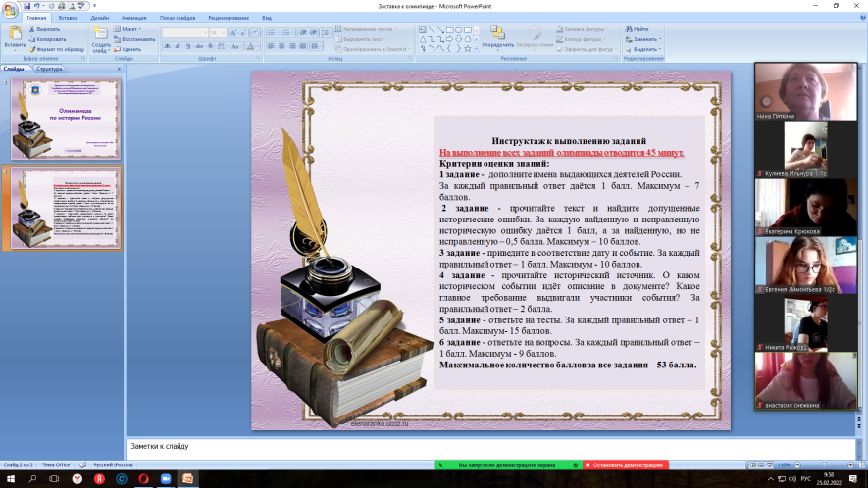
Task: Click the Упорядочить (Arrange) icon
Action: click(x=497, y=36)
